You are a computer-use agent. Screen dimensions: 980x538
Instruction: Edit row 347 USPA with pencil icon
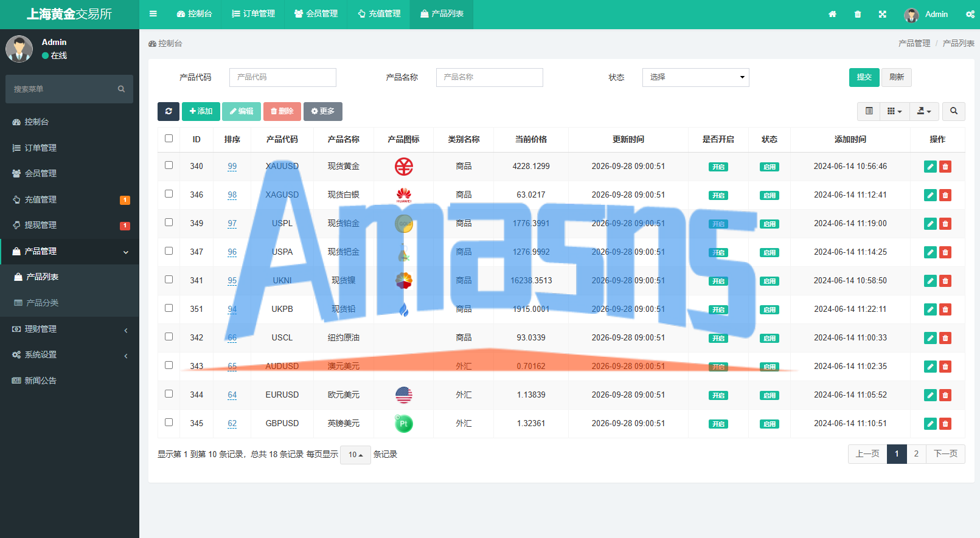[930, 252]
